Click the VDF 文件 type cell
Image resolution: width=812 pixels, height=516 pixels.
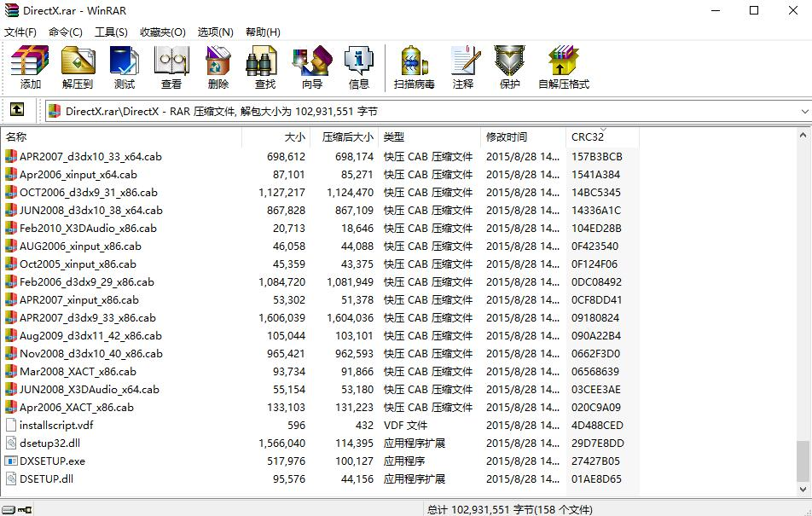point(405,426)
